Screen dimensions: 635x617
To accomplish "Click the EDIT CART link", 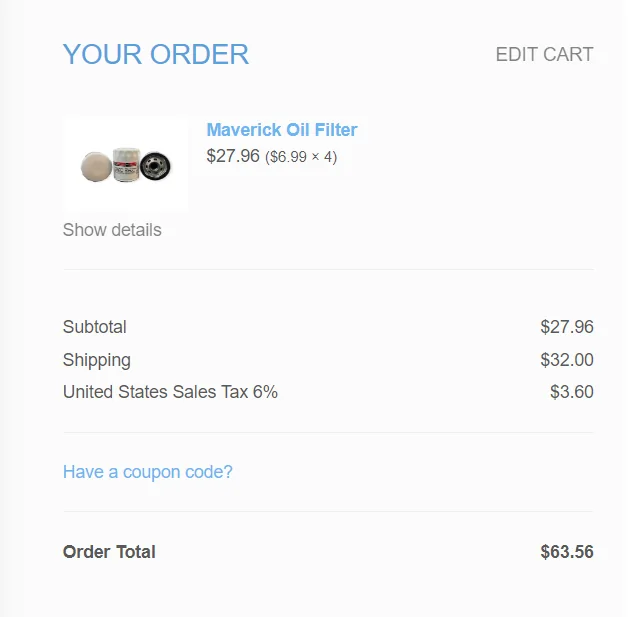I will coord(544,55).
